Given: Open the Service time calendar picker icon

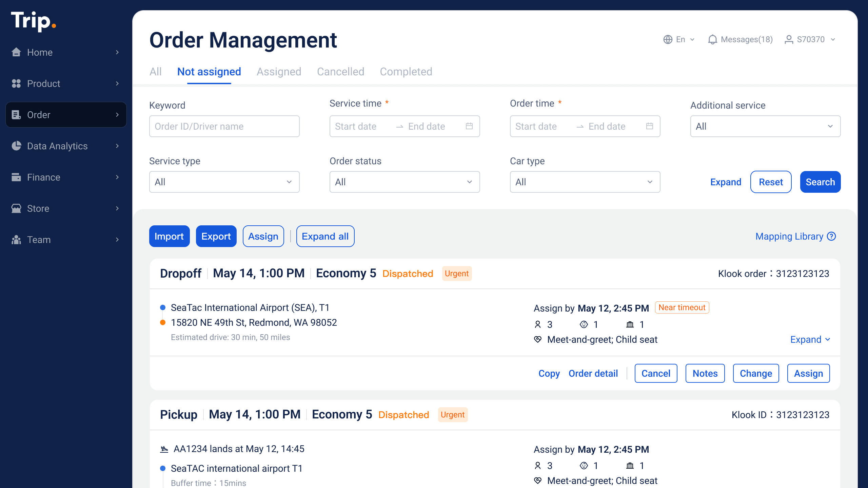Looking at the screenshot, I should coord(469,126).
